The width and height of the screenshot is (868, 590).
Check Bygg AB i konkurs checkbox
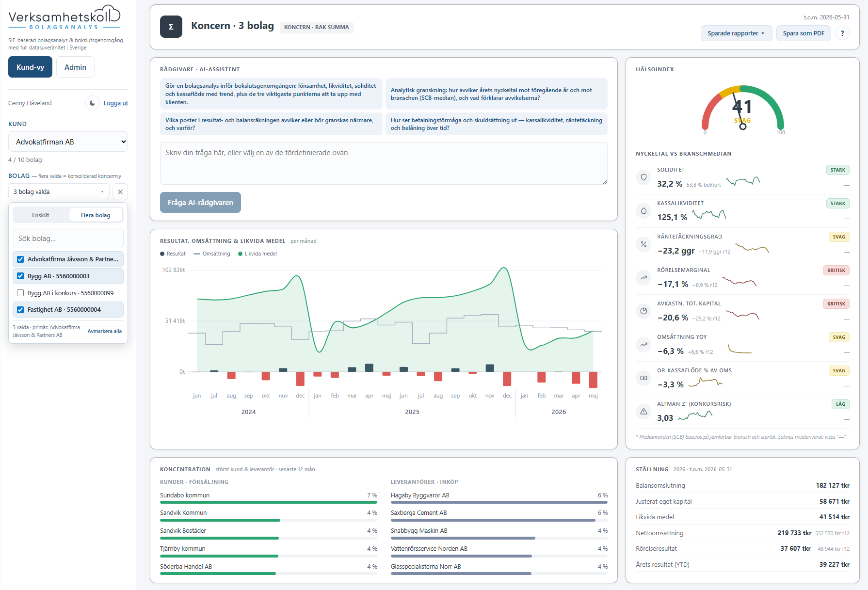(20, 293)
